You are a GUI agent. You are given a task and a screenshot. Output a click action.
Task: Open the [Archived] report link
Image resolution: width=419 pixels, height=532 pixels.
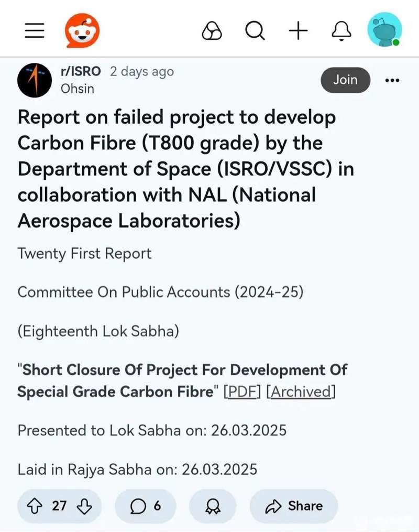[x=301, y=392]
